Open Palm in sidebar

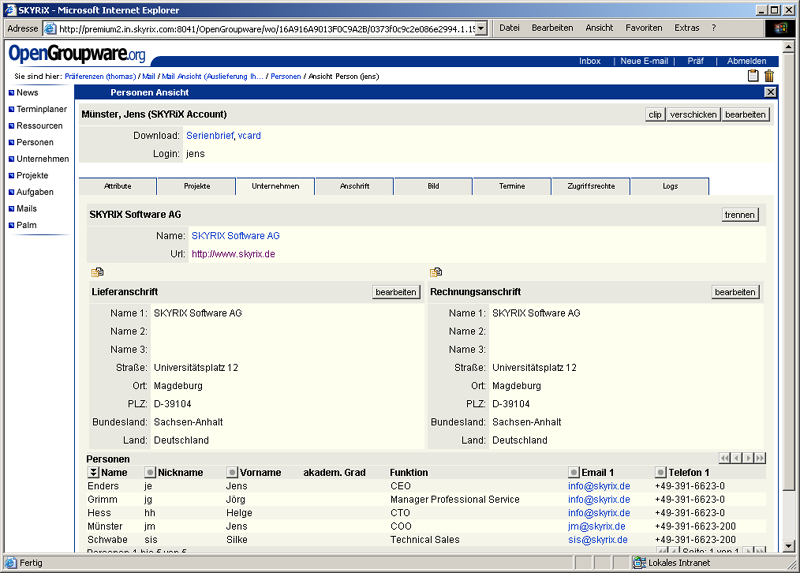pyautogui.click(x=26, y=225)
